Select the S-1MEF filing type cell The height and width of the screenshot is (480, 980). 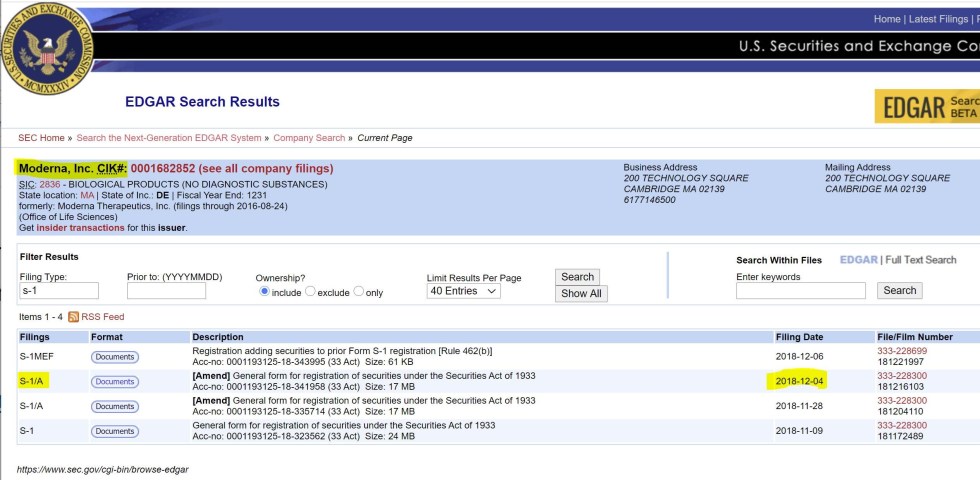pyautogui.click(x=36, y=357)
